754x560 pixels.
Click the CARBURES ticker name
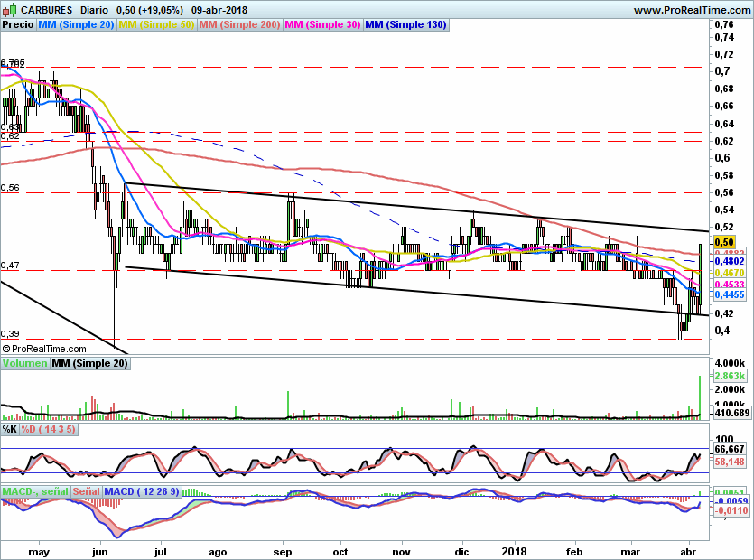point(46,10)
